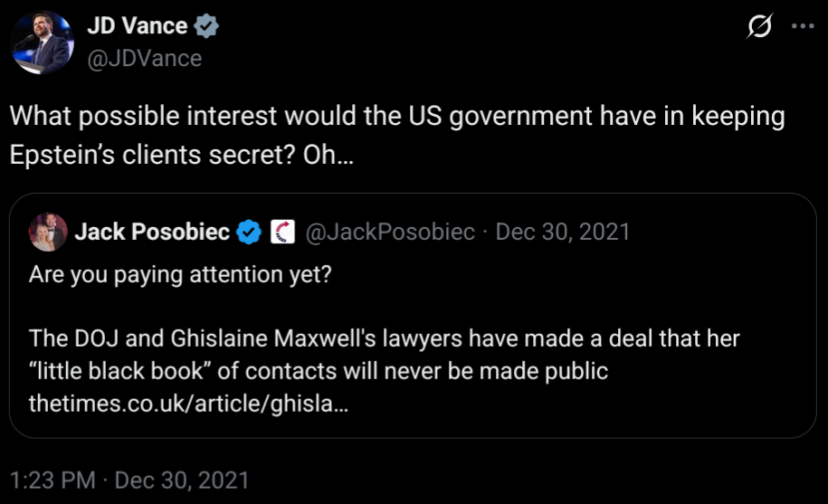828x504 pixels.
Task: Click the 'What possible interest' tweet line
Action: [397, 118]
